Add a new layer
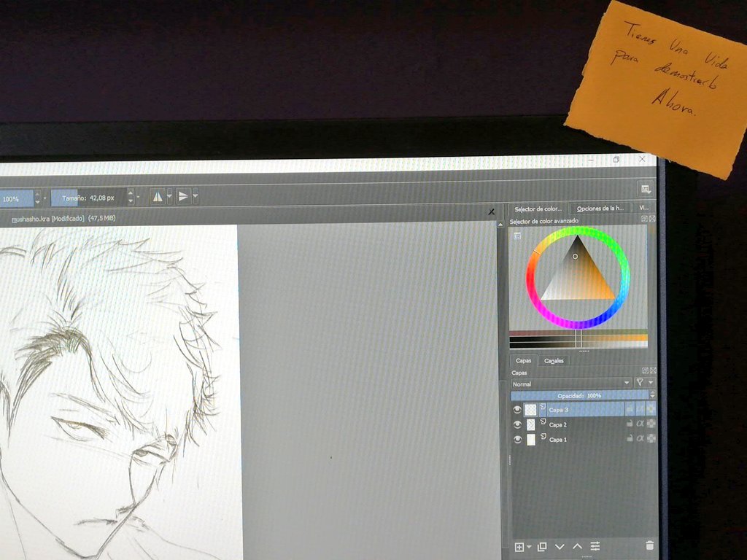Image resolution: width=747 pixels, height=560 pixels. click(x=519, y=547)
